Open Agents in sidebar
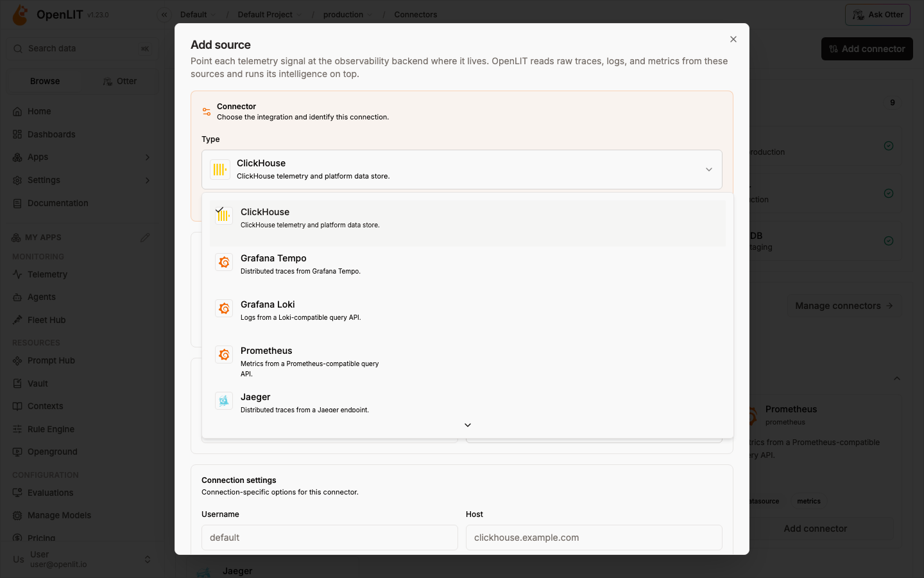This screenshot has height=578, width=924. click(x=83, y=297)
